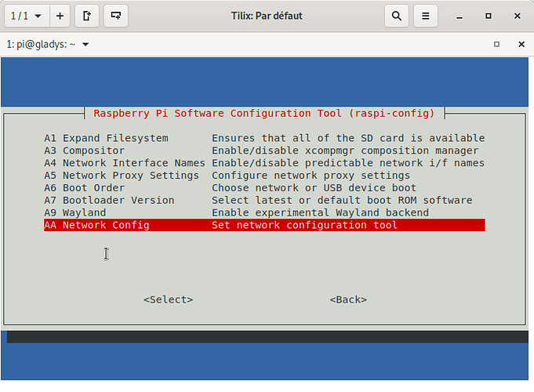Add a new terminal session with plus button
This screenshot has width=534, height=392.
pos(60,16)
